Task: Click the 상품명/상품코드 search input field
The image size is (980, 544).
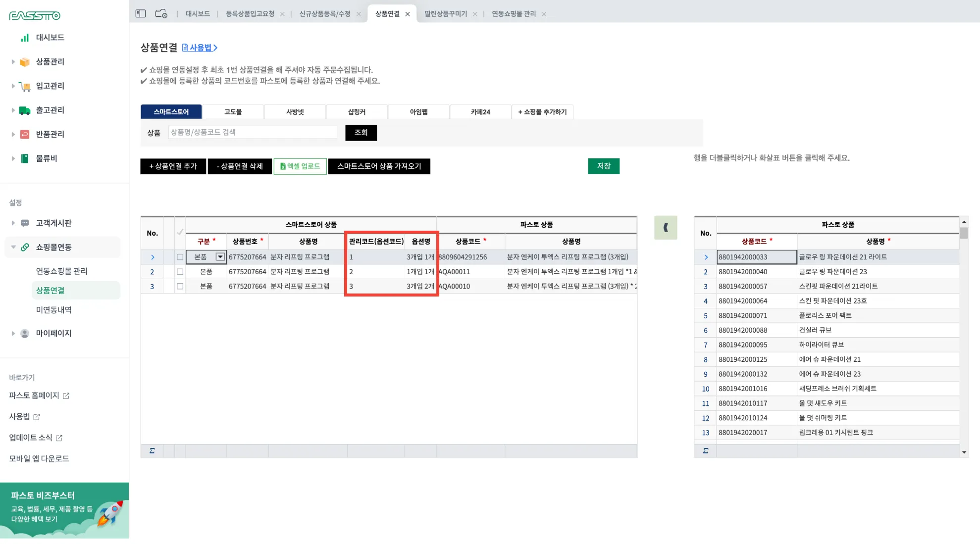Action: click(x=253, y=132)
